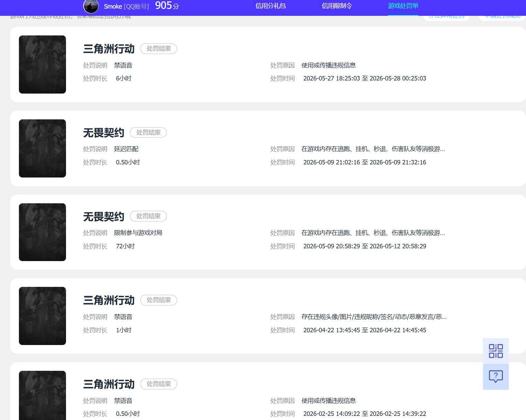Click the 6小时 duration value

tap(124, 78)
